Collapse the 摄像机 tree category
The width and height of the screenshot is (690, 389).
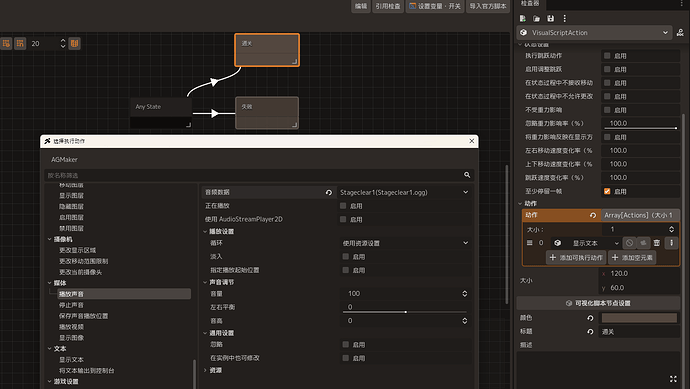click(x=49, y=239)
